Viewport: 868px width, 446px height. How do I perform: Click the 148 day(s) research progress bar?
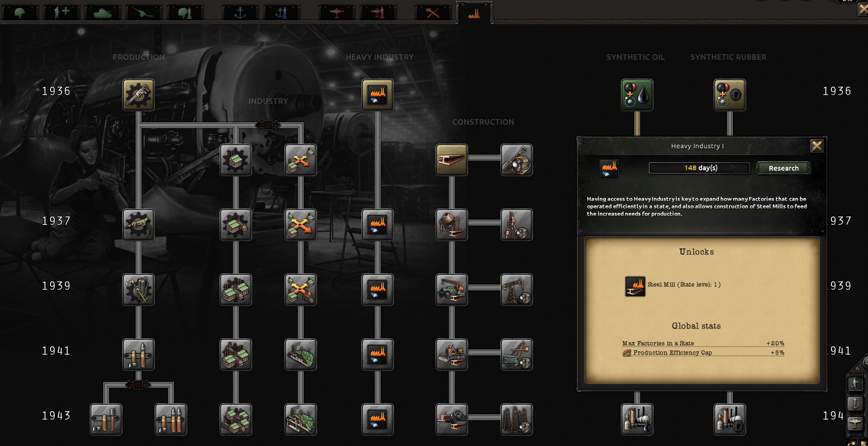(699, 168)
